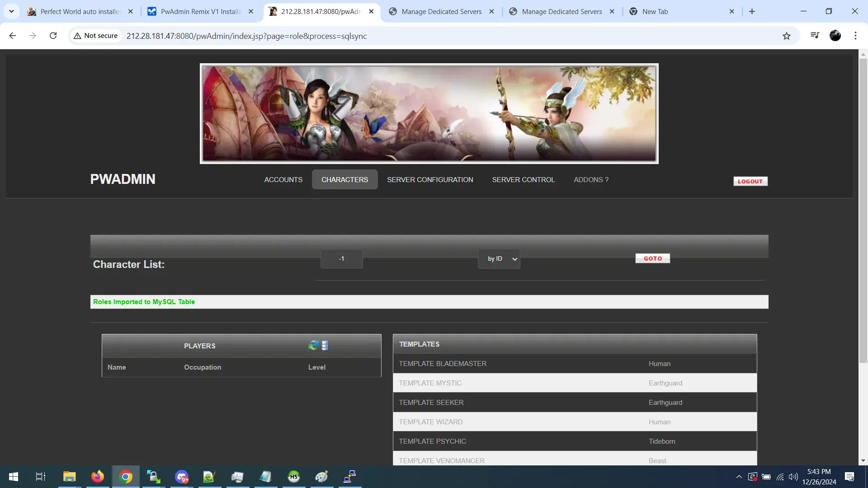This screenshot has height=488, width=868.
Task: Open TEMPLATE BLADEMASTER character
Action: 443,364
